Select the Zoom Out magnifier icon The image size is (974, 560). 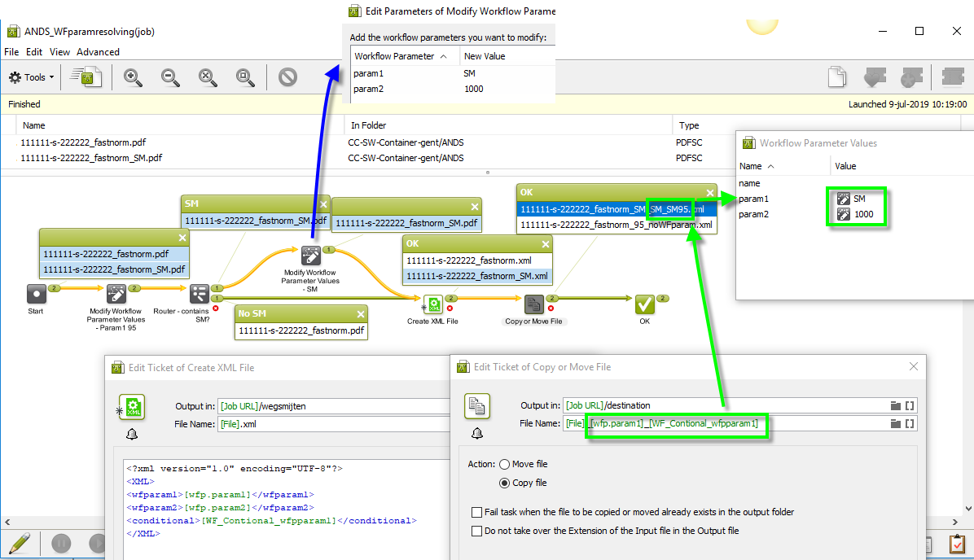tap(169, 77)
